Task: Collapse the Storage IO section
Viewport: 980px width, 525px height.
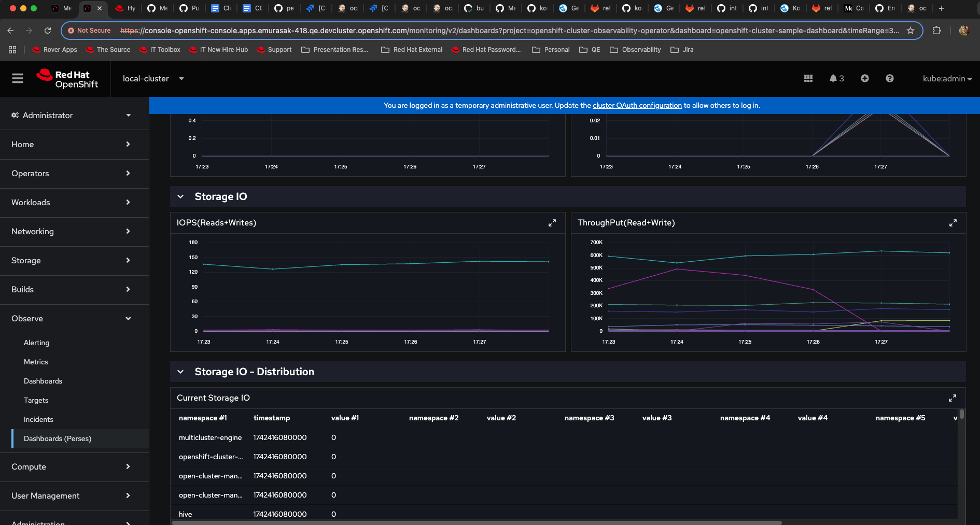Action: [x=180, y=196]
